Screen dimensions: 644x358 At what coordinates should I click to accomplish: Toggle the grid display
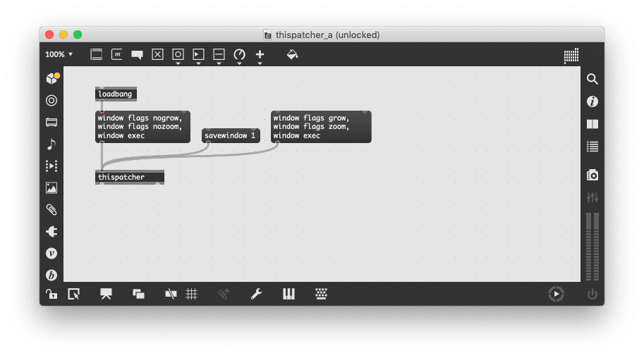tap(191, 294)
